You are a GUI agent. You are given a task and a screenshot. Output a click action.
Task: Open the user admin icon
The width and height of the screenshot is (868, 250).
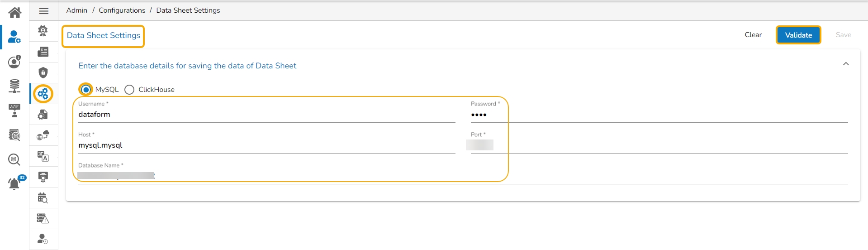(x=14, y=37)
